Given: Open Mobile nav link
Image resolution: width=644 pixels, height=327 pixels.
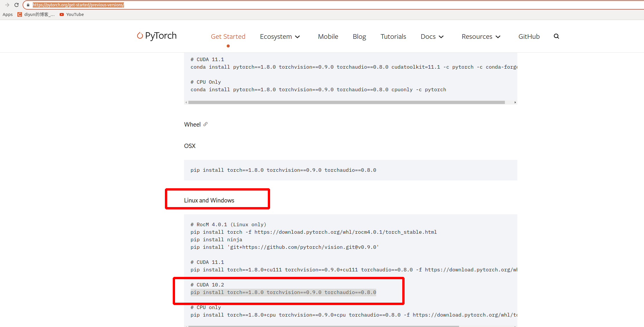Looking at the screenshot, I should [x=328, y=36].
